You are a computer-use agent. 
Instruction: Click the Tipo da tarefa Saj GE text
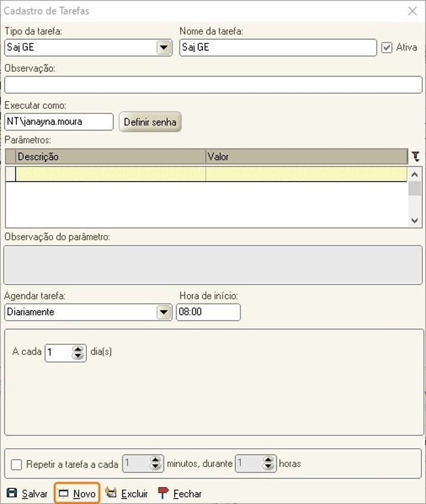(x=21, y=48)
